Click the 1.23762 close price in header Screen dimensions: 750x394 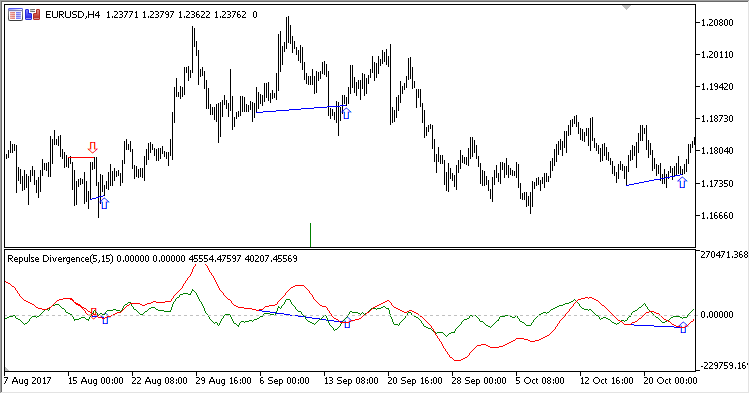click(x=230, y=15)
